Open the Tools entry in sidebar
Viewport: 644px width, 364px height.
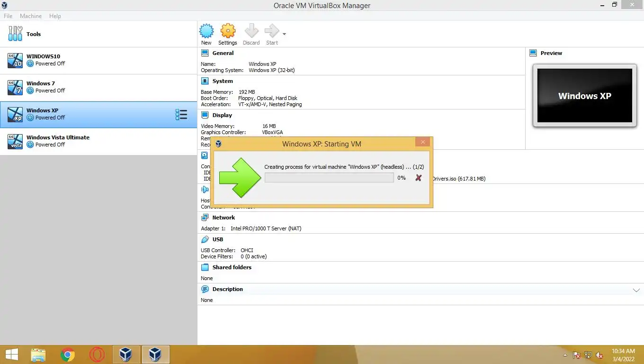coord(98,34)
